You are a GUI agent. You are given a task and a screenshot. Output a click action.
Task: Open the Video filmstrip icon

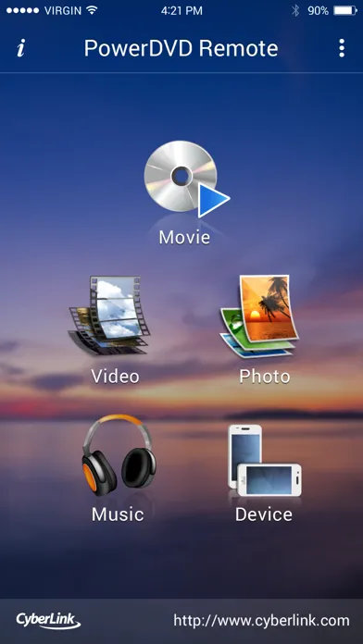(109, 316)
